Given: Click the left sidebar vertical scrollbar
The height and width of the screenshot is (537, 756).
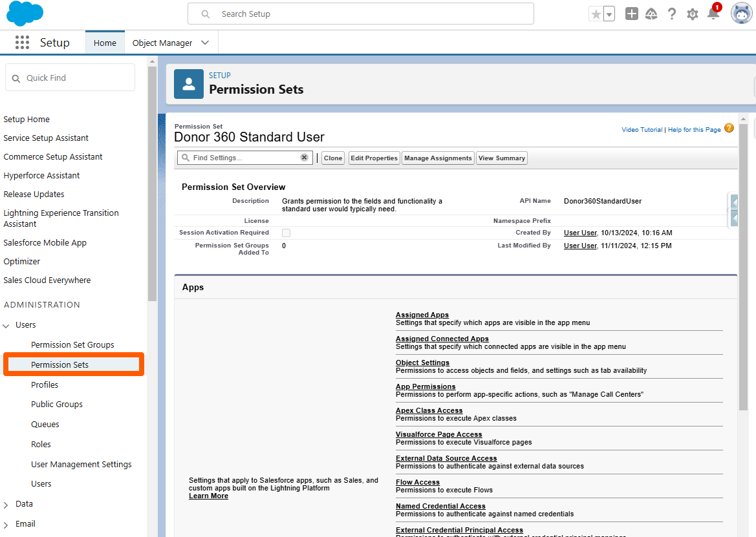Looking at the screenshot, I should [153, 183].
